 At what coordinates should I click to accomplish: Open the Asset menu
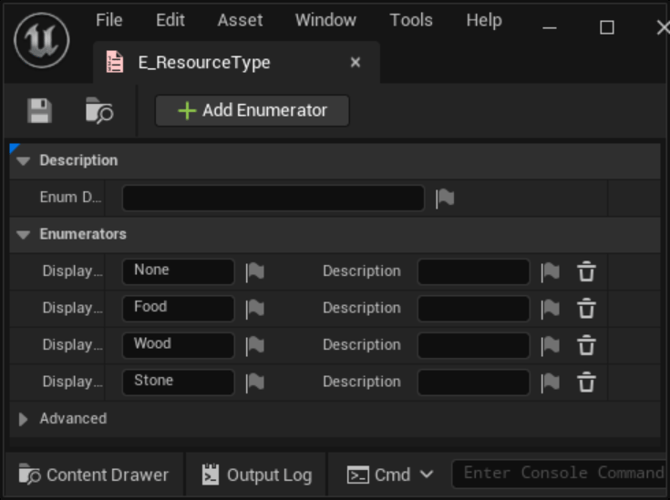click(240, 20)
